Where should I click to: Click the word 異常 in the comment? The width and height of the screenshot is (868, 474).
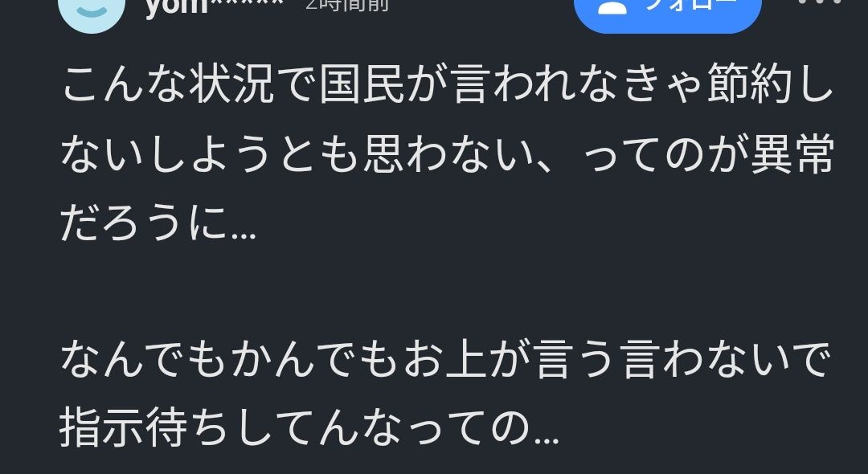coord(792,153)
